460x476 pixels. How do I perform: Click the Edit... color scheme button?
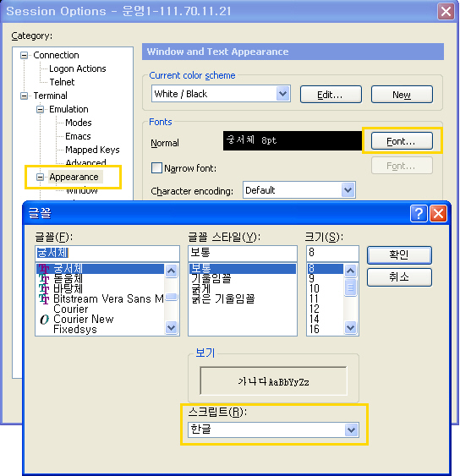point(331,95)
